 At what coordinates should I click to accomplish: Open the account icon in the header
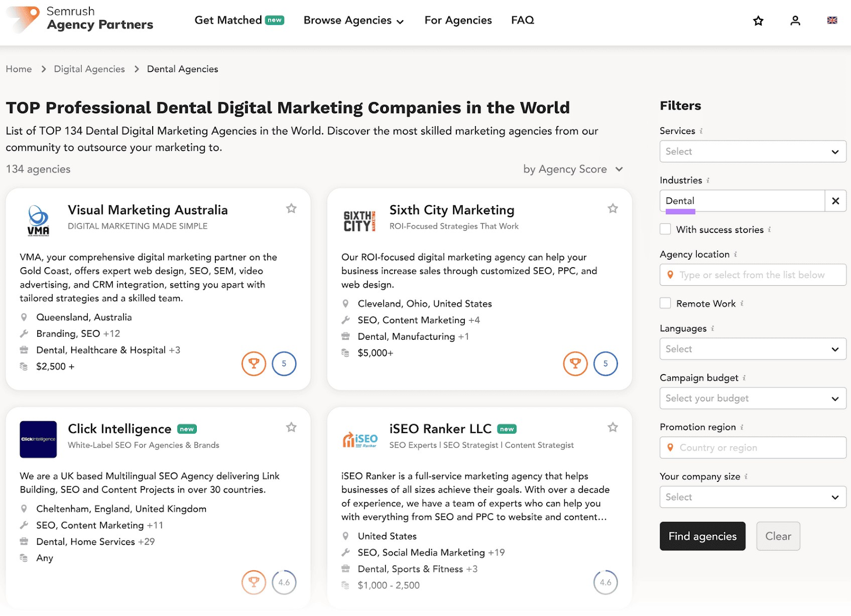coord(795,21)
